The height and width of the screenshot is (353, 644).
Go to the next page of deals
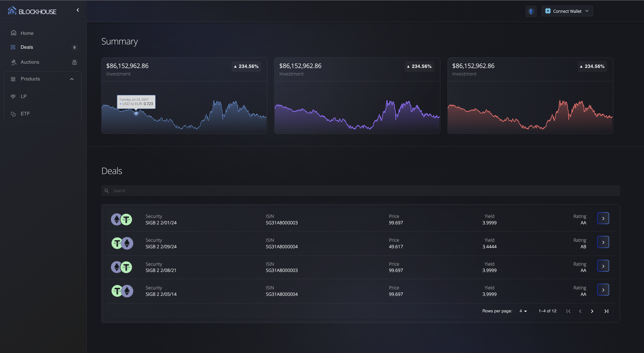point(592,311)
